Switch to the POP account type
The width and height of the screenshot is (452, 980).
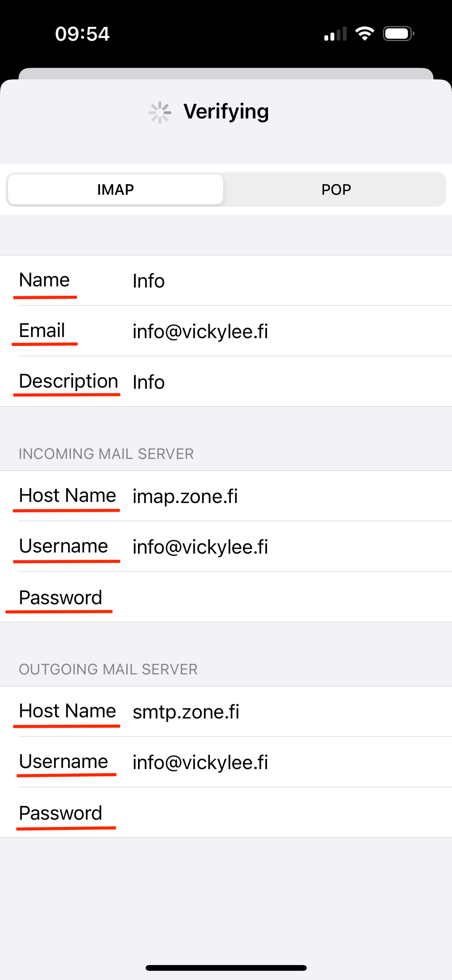tap(336, 189)
